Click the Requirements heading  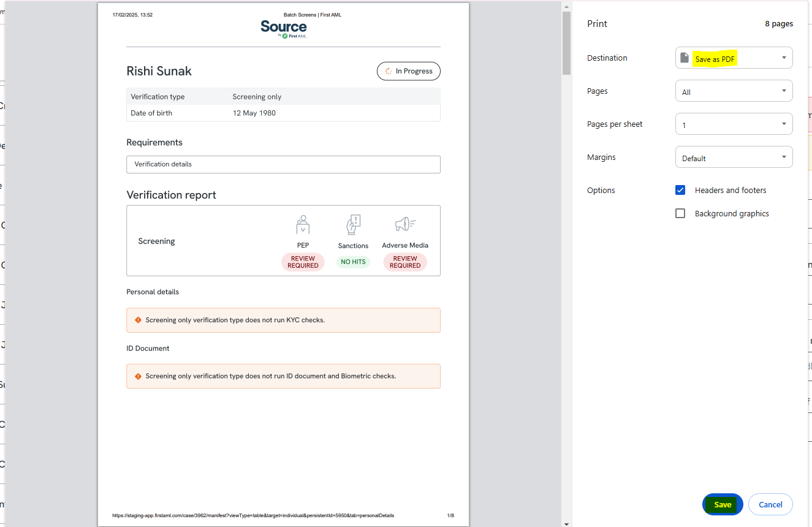click(x=154, y=142)
